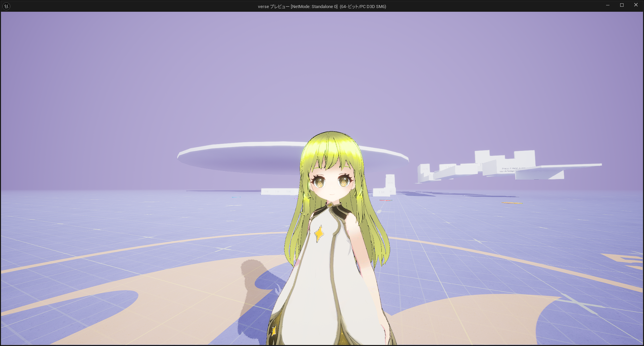Click the window title text 'verse プレビュー'
This screenshot has width=644, height=346.
pyautogui.click(x=273, y=6)
